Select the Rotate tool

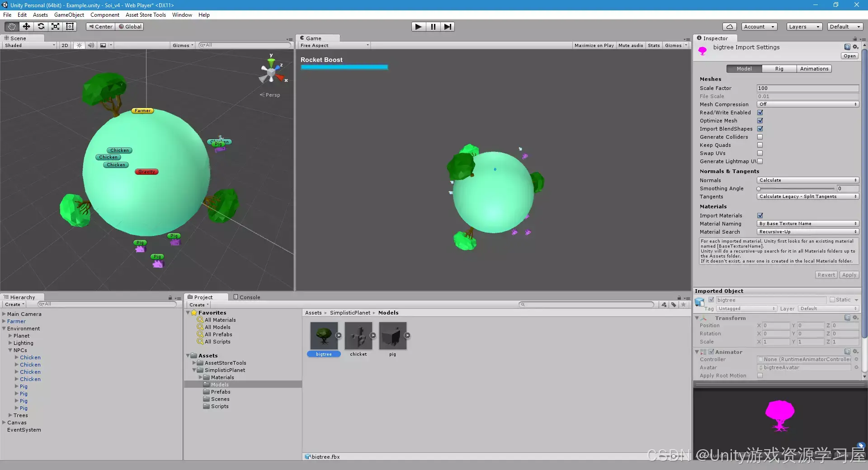click(41, 26)
